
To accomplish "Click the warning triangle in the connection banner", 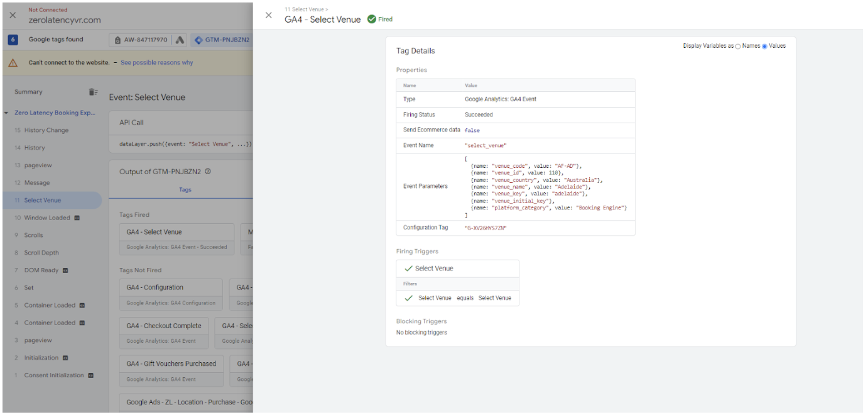I will point(13,63).
